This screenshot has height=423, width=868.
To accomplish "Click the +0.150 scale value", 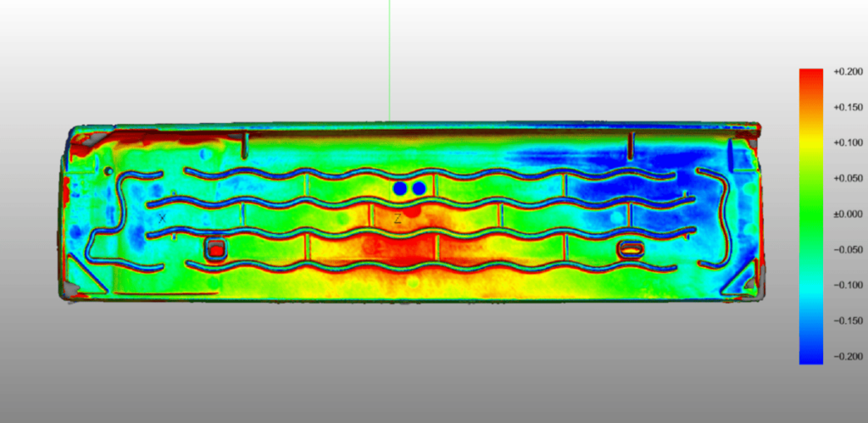I will click(849, 108).
